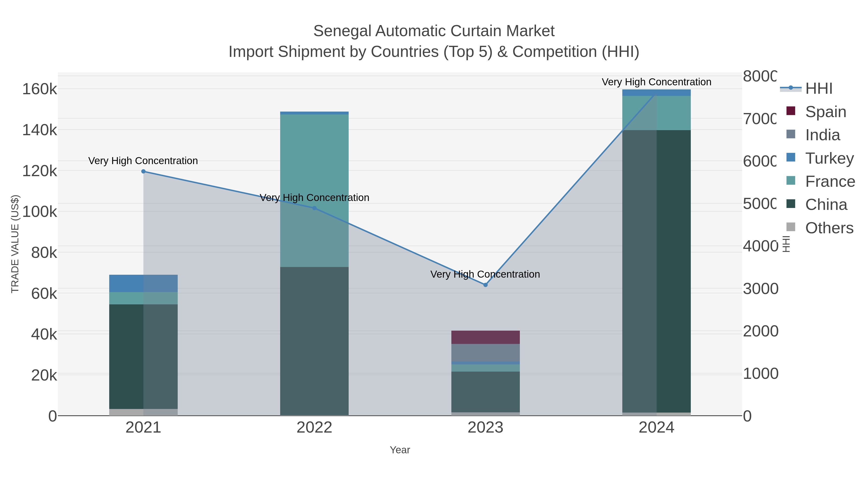Click the Turkey blue color swatch

tap(791, 157)
